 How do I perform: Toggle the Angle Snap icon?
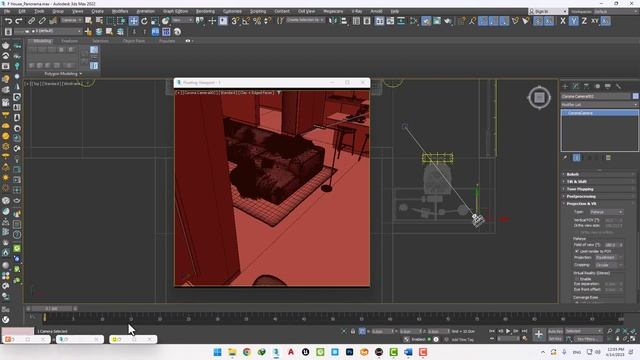pyautogui.click(x=246, y=20)
